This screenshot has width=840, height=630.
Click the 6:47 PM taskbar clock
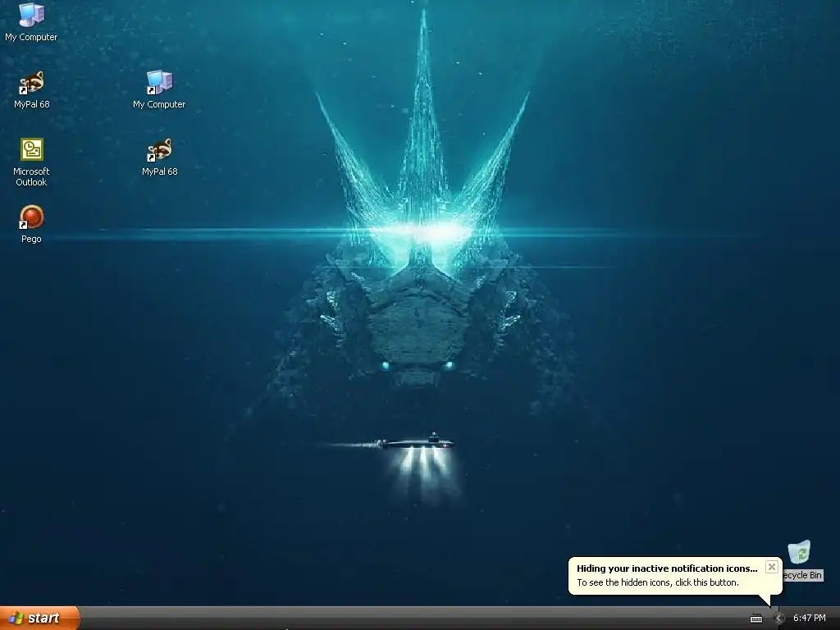click(809, 619)
